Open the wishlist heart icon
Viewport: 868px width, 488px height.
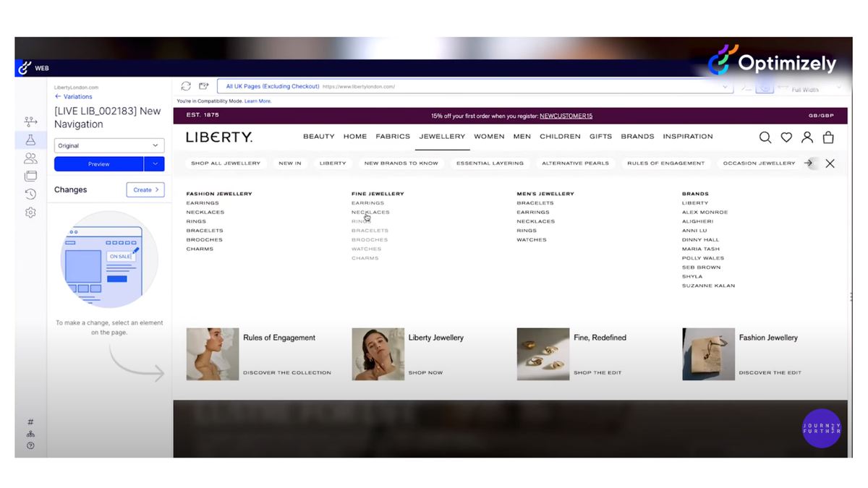[786, 137]
